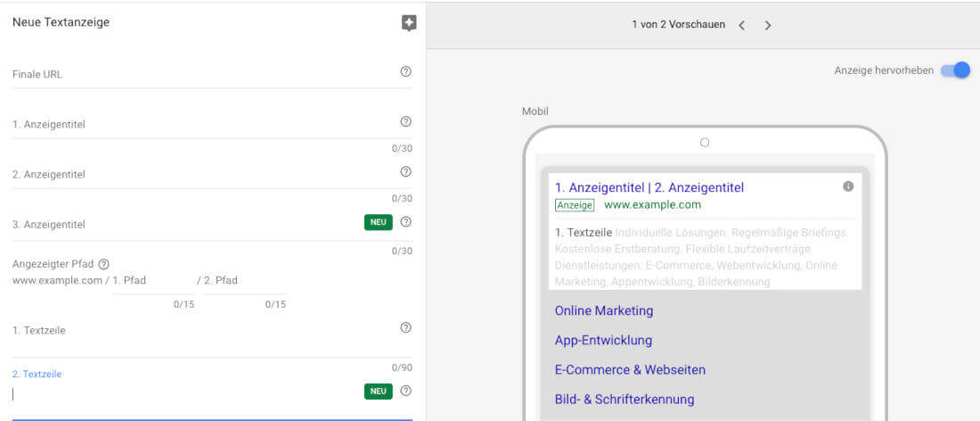Click the Finale URL input field
Viewport: 980px width, 421px height.
tap(212, 74)
